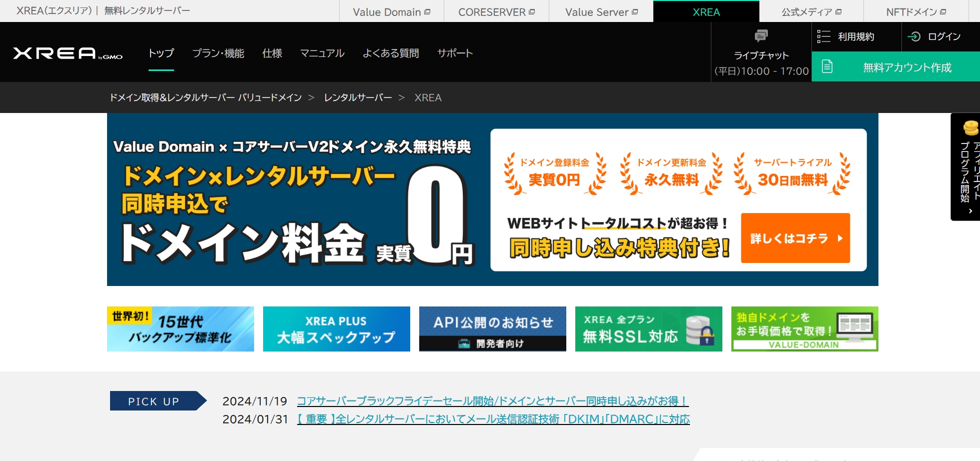The image size is (980, 461).
Task: Click the 無料SSL対応 banner
Action: tap(649, 329)
